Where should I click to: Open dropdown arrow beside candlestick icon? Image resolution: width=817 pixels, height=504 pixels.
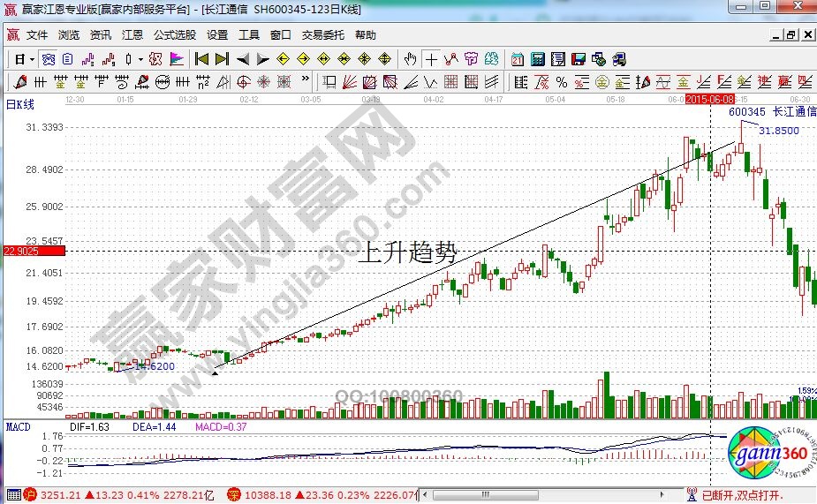coord(141,59)
